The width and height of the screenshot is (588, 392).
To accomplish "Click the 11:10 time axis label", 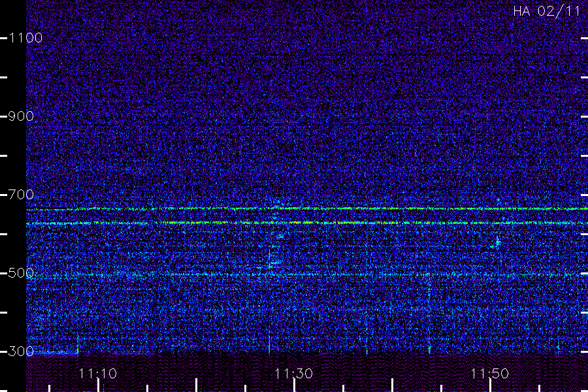I will [98, 374].
